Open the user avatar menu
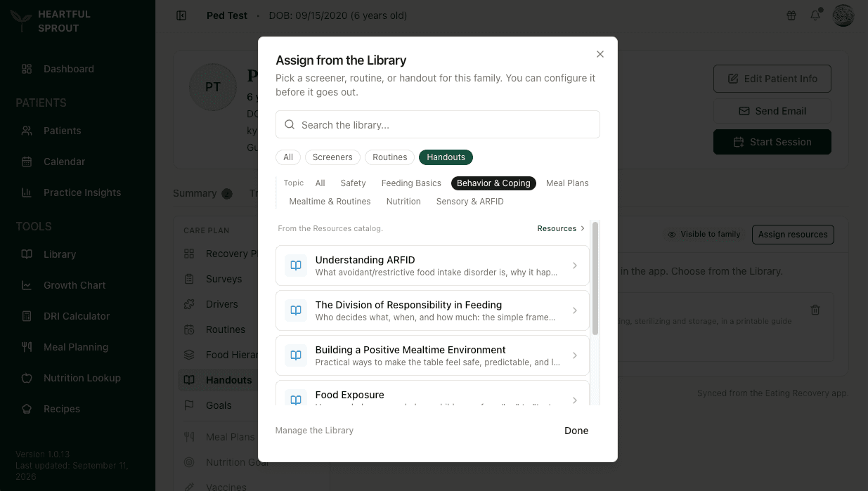 pos(843,15)
